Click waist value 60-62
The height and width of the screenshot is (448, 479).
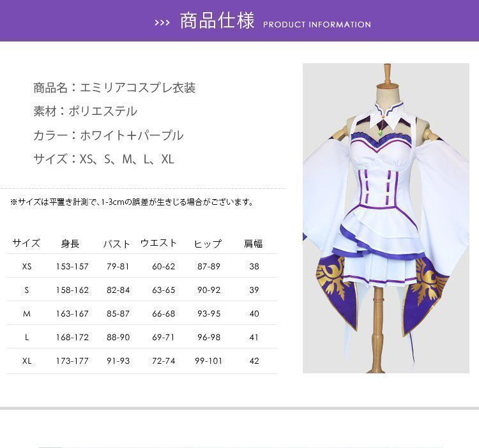point(163,266)
